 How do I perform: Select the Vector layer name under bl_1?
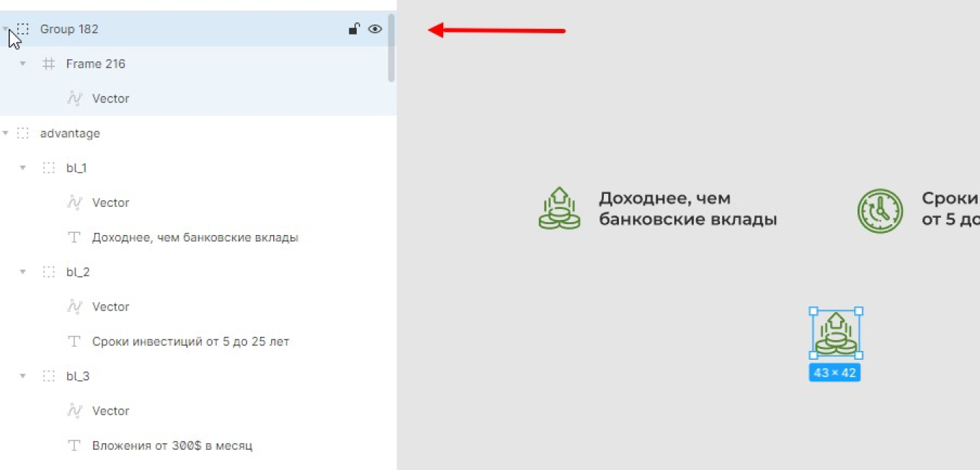click(110, 203)
